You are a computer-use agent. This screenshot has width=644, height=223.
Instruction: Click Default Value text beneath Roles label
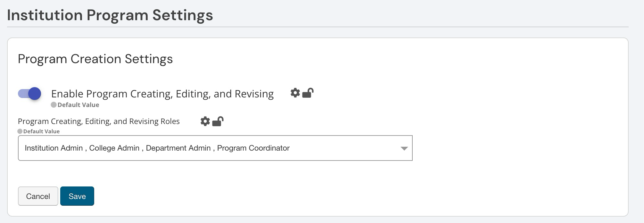[x=41, y=131]
